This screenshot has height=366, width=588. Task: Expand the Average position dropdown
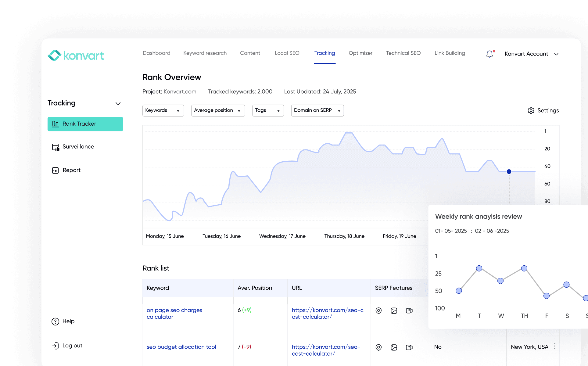coord(218,110)
